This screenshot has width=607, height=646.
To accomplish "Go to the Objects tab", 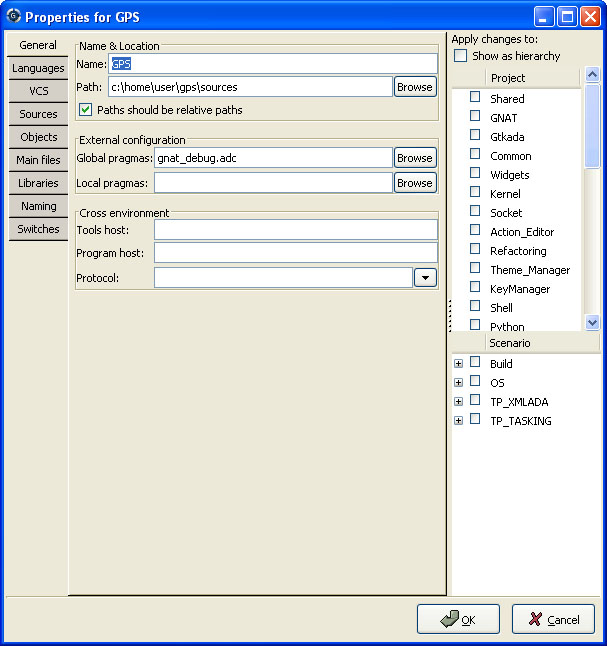I will [38, 137].
